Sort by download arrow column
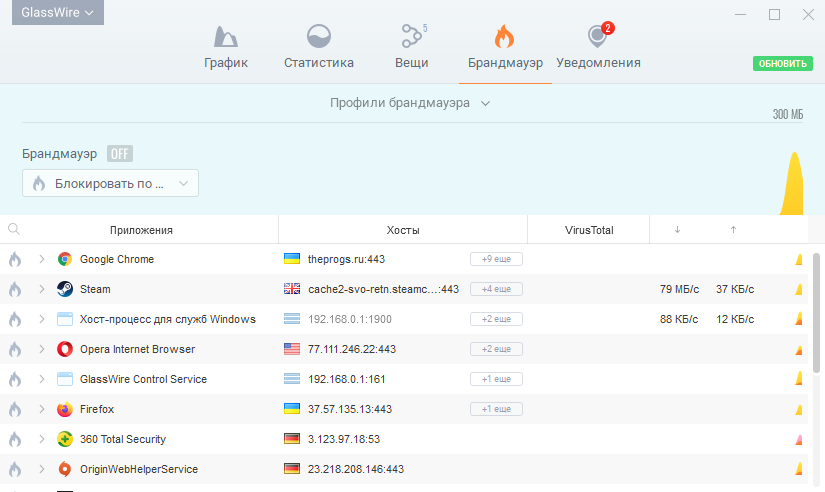 (x=677, y=229)
